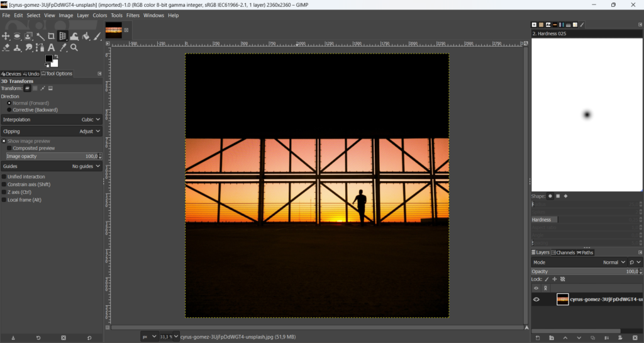Viewport: 644px width, 343px height.
Task: Select Corrective (Backward) direction
Action: (x=9, y=110)
